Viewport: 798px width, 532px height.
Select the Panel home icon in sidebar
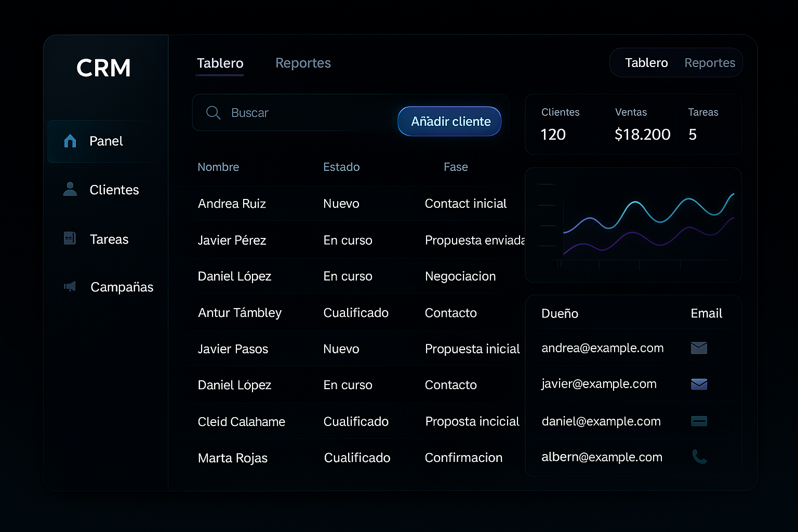69,141
